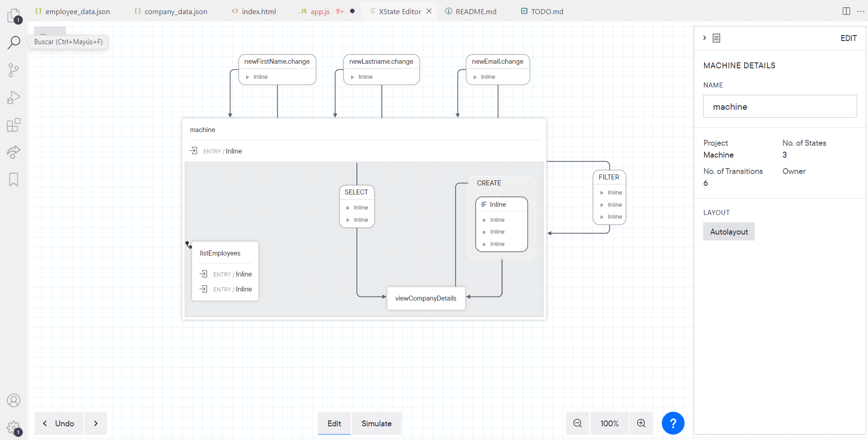The image size is (868, 440).
Task: Open the Accounts menu icon
Action: tap(14, 400)
